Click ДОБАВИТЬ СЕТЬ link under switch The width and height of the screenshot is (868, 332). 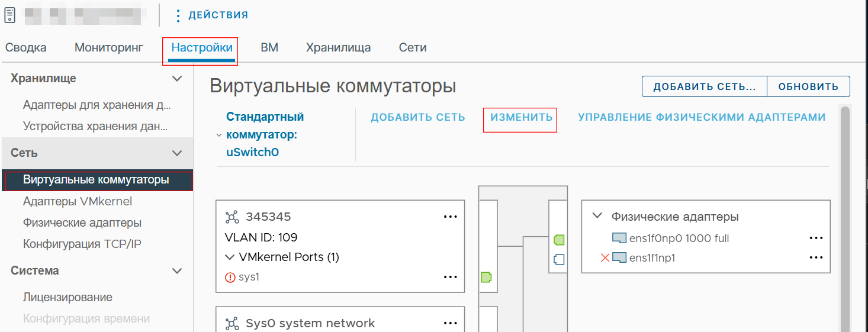tap(418, 117)
